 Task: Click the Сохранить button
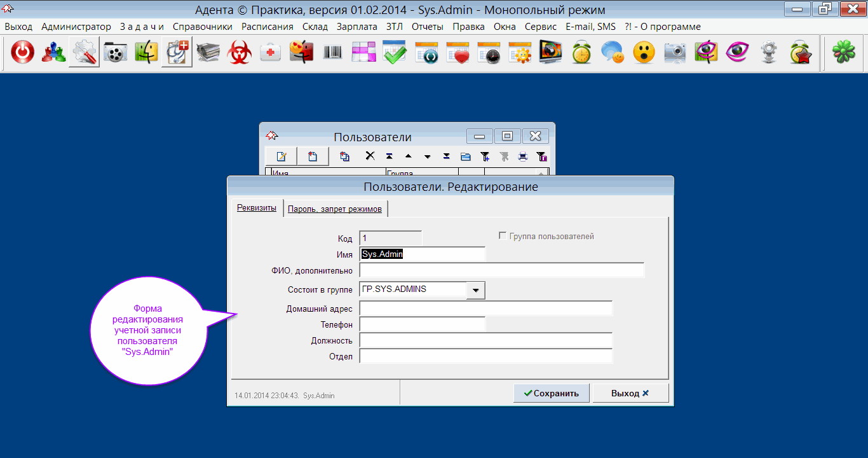click(551, 393)
